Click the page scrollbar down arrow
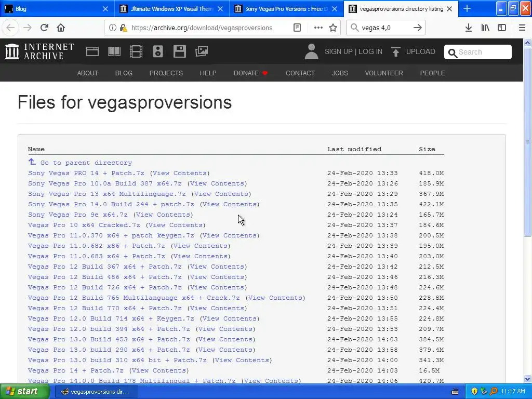The height and width of the screenshot is (399, 532). pos(528,379)
